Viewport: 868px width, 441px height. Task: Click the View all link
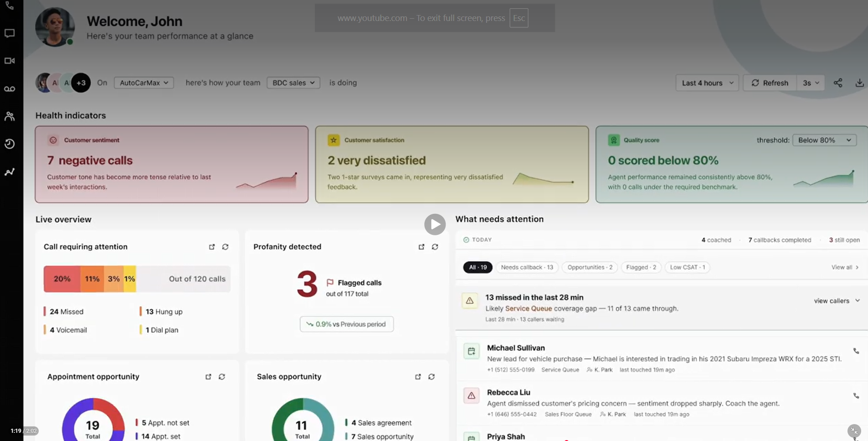(845, 267)
